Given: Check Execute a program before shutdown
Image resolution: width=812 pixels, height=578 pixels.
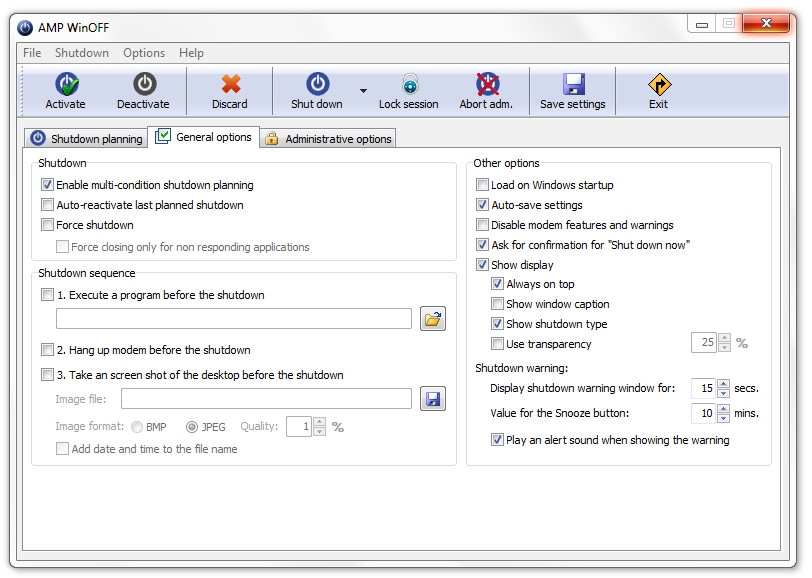Looking at the screenshot, I should tap(47, 295).
